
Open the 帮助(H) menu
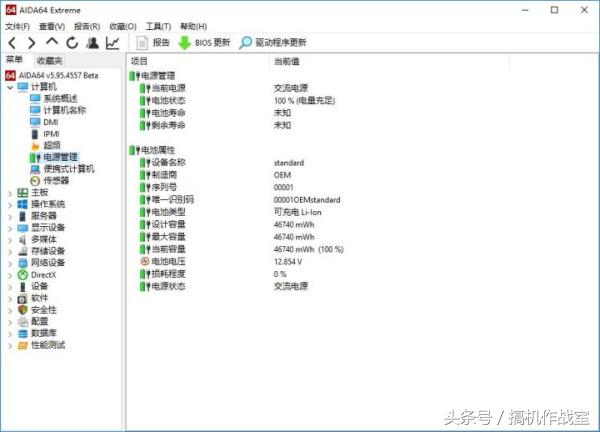pos(194,26)
